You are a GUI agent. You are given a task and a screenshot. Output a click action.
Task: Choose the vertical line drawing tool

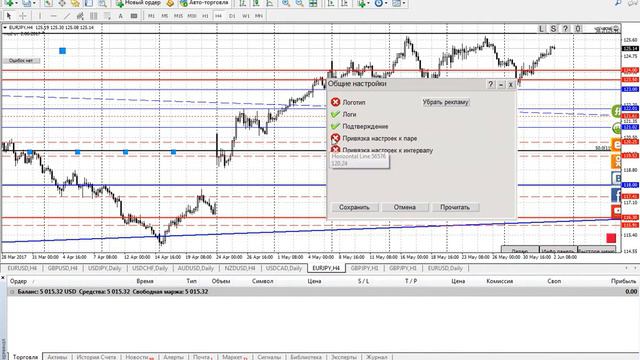[x=40, y=16]
